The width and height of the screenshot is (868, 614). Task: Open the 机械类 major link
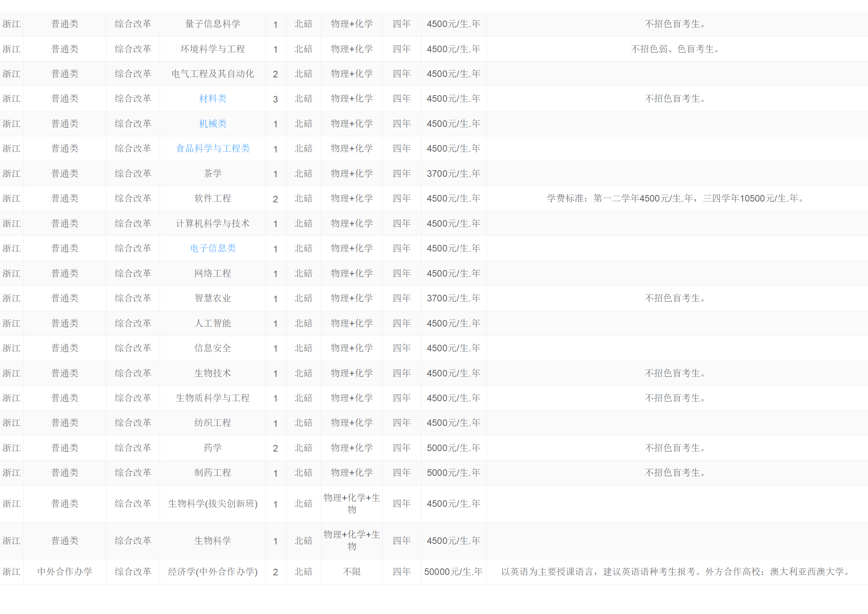pos(213,124)
